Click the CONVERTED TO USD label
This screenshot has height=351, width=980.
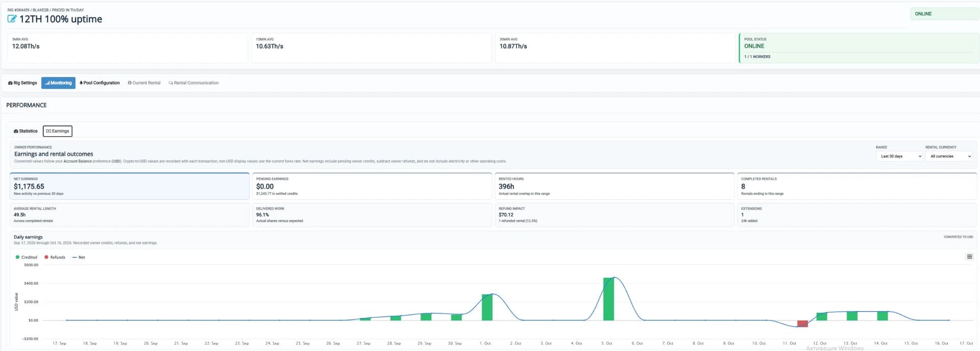[958, 237]
